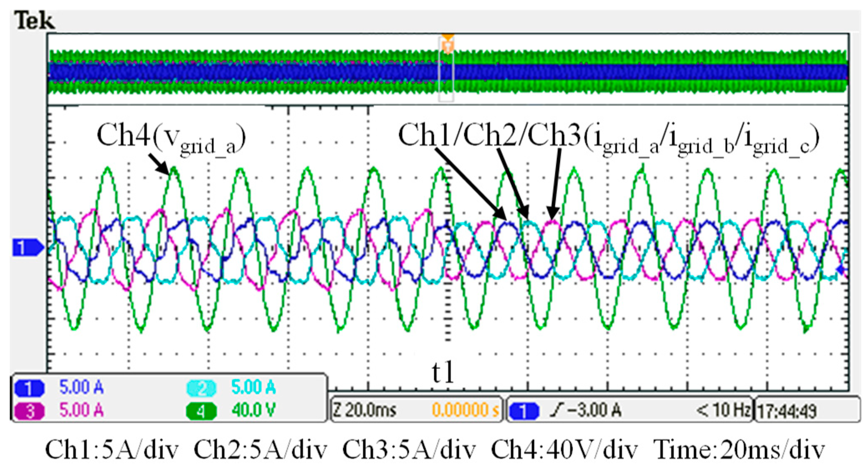The image size is (868, 467).
Task: Click the channel 1 ground marker on left edge
Action: [x=28, y=247]
